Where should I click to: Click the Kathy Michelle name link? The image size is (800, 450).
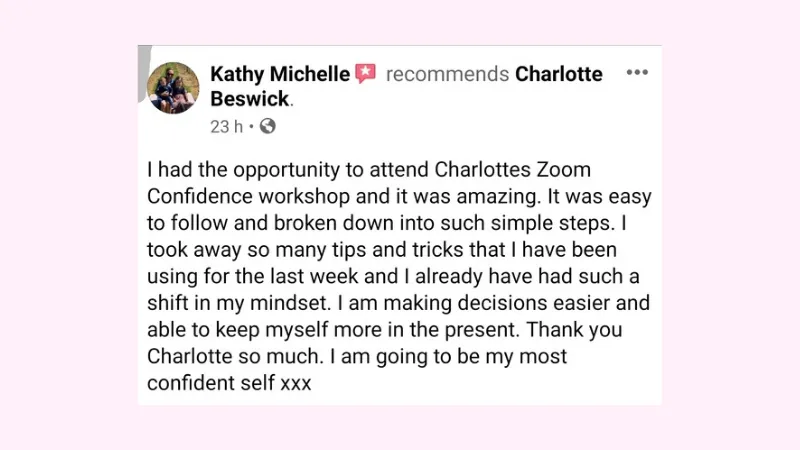tap(280, 74)
